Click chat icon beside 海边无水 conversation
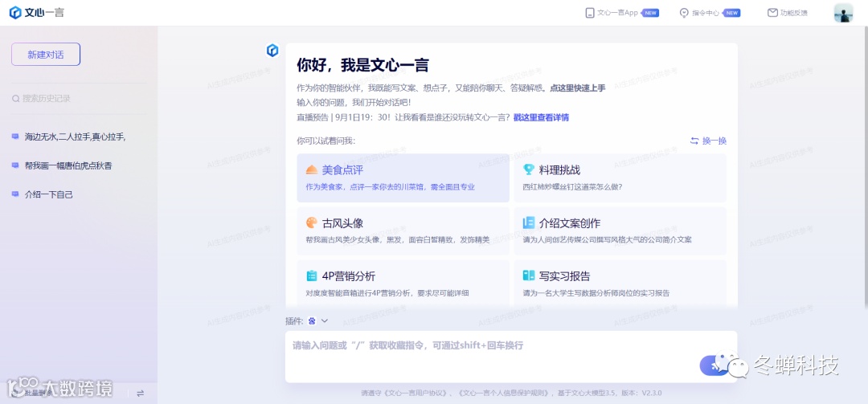 15,137
